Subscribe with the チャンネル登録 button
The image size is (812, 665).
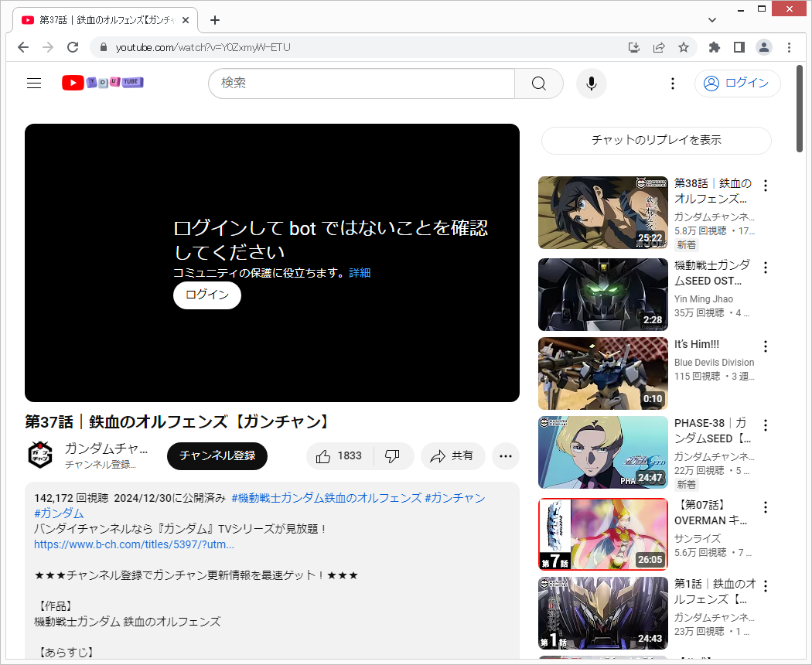pos(217,455)
